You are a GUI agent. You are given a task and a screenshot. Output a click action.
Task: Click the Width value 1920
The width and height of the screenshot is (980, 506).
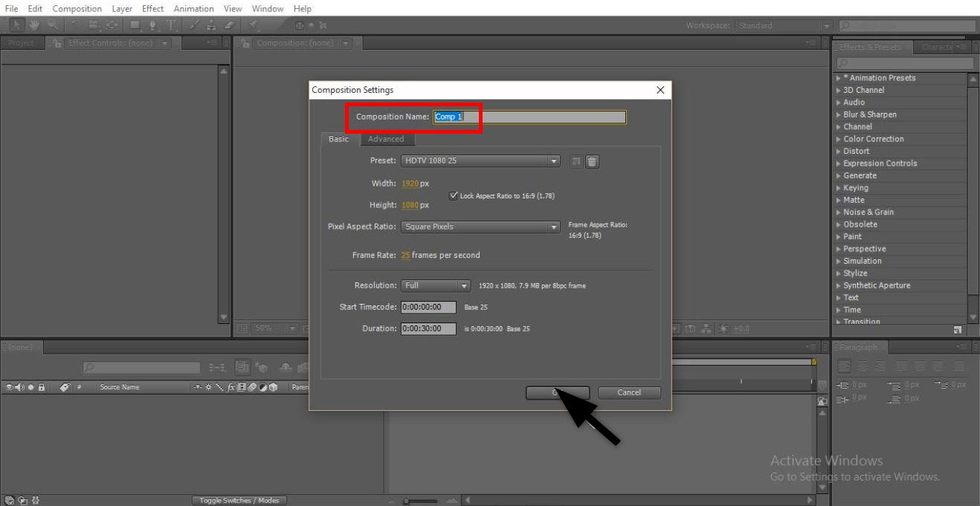pyautogui.click(x=410, y=184)
